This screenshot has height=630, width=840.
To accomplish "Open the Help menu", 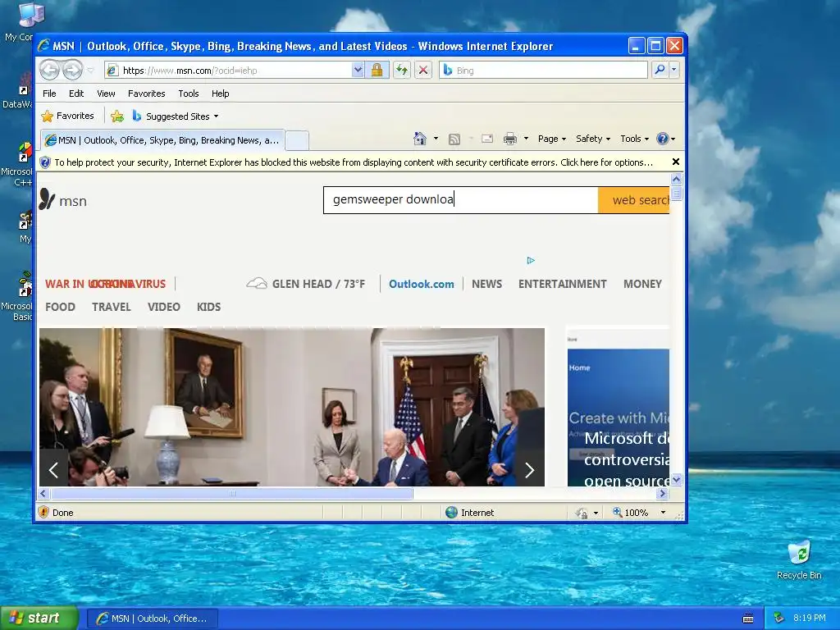I will pyautogui.click(x=220, y=94).
